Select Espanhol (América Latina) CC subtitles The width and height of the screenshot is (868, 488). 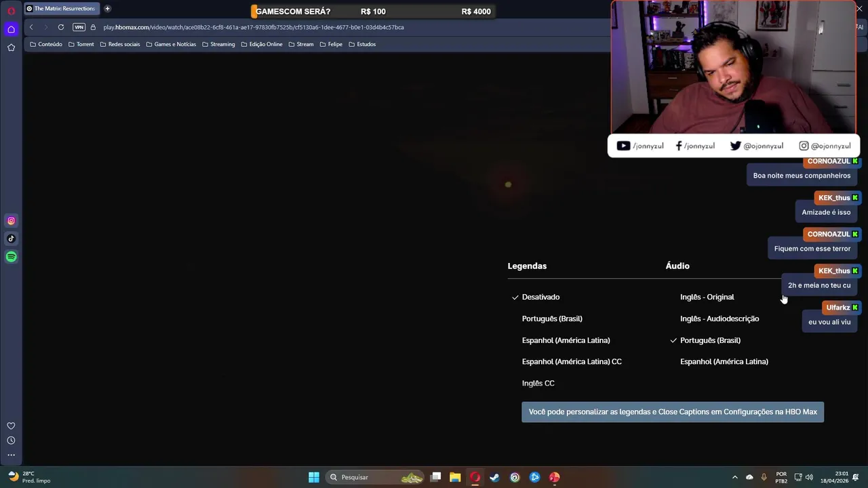(572, 362)
